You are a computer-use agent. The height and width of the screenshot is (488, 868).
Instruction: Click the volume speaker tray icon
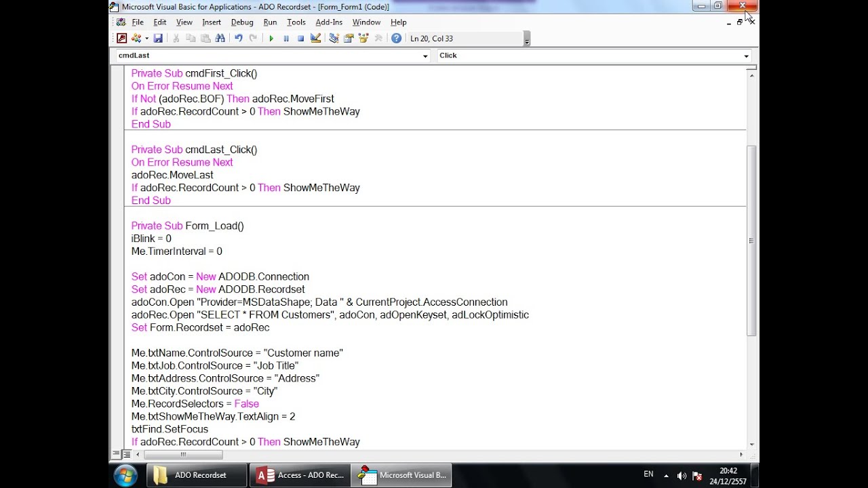(x=682, y=476)
